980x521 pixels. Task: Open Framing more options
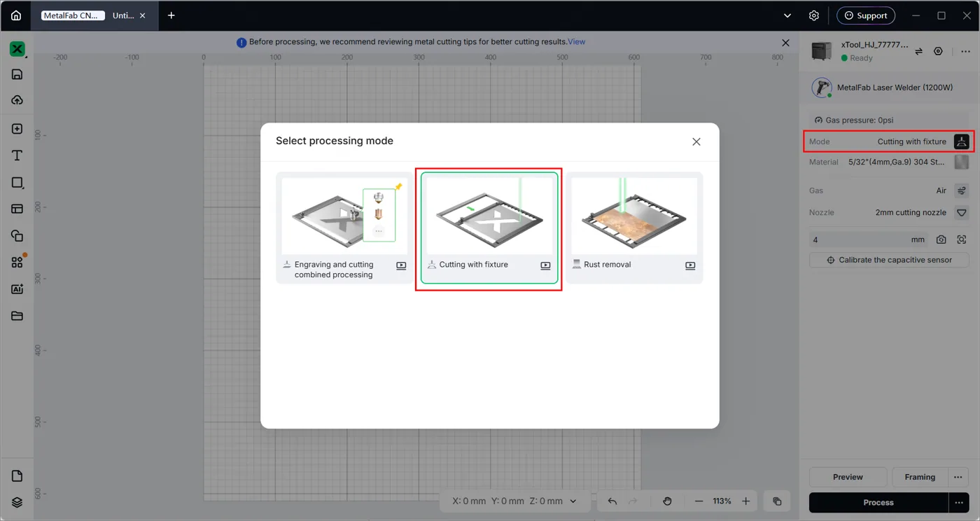point(958,477)
